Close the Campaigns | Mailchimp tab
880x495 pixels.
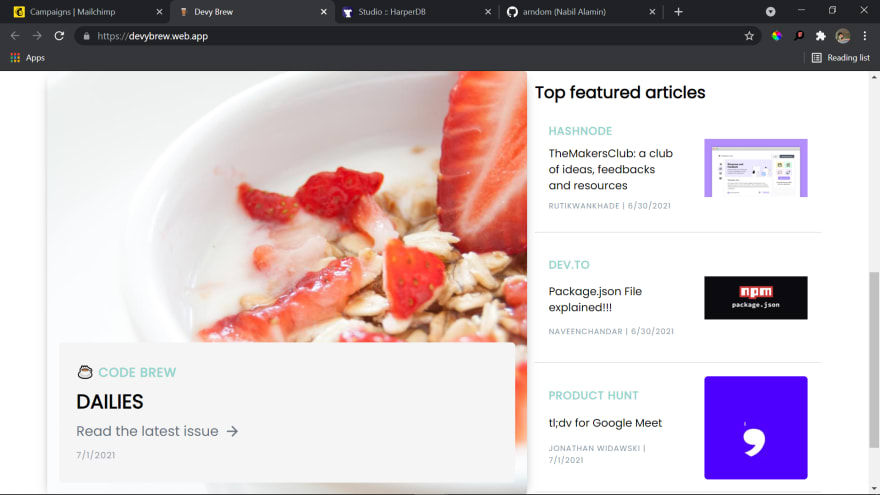[x=159, y=12]
